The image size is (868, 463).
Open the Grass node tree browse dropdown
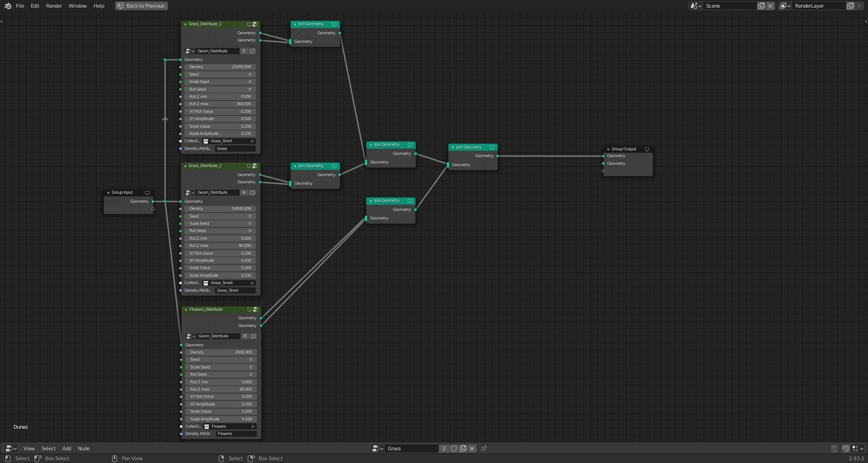tap(378, 449)
